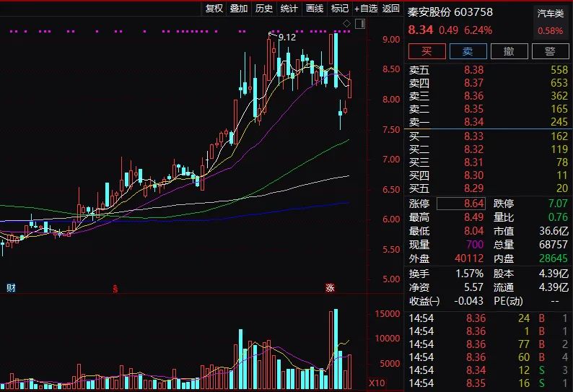Screen dimensions: 573x392
Task: Click the 警 alert button
Action: point(551,51)
